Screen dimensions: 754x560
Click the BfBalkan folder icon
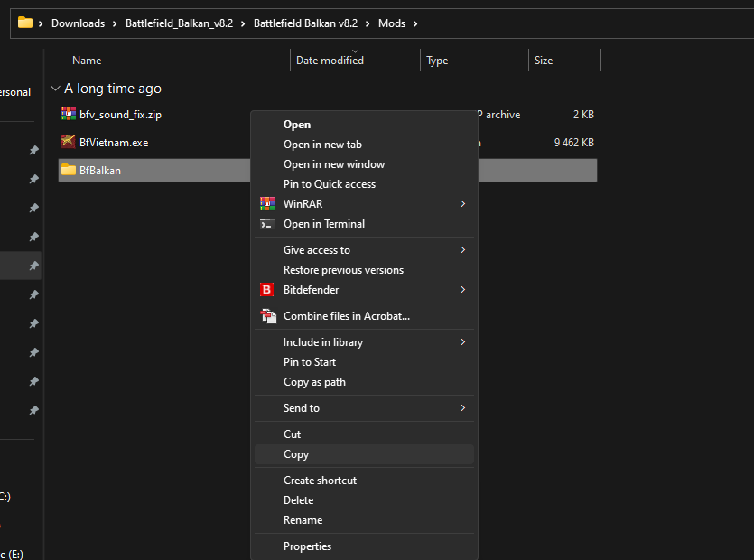point(69,170)
